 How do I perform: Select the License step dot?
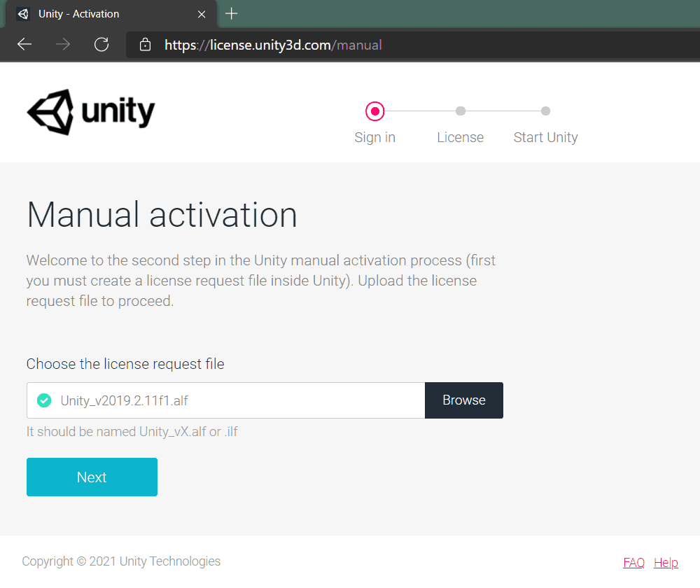[461, 111]
